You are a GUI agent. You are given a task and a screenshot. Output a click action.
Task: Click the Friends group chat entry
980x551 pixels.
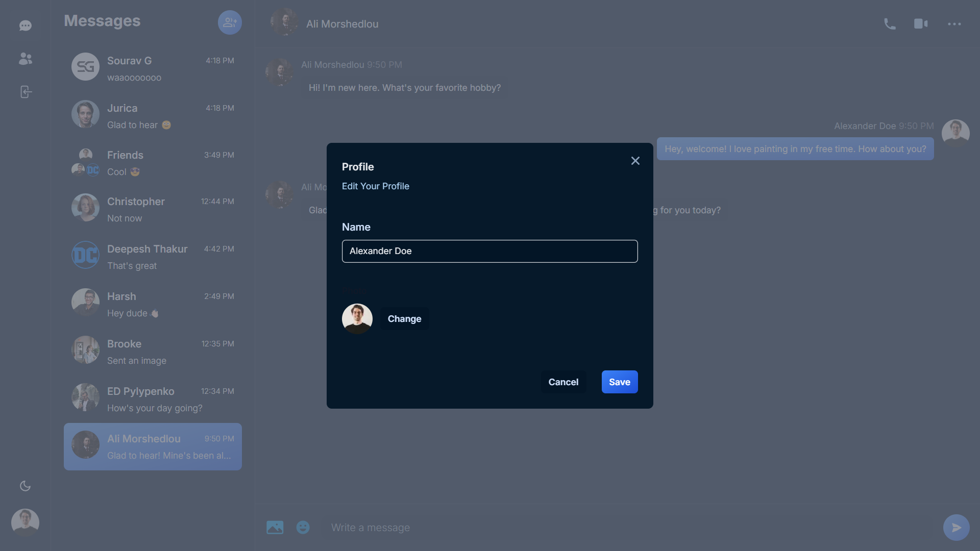(153, 163)
